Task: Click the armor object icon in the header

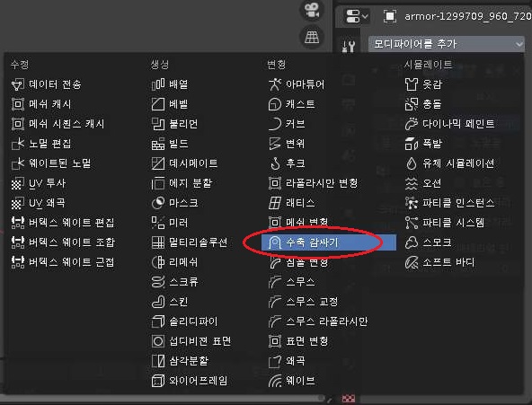Action: (390, 16)
